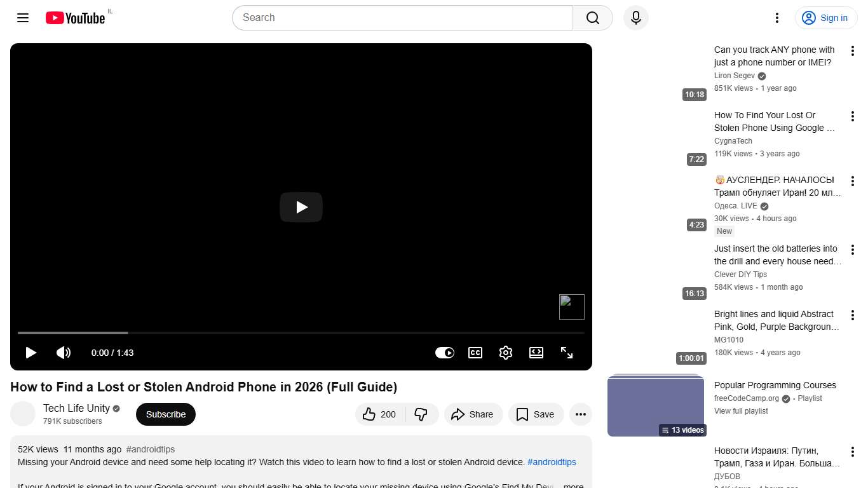Open the top-right YouTube options menu
868x488 pixels.
(776, 18)
